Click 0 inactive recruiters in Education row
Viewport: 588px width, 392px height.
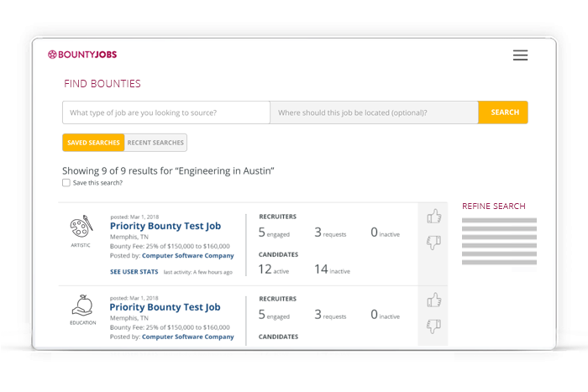tap(385, 315)
